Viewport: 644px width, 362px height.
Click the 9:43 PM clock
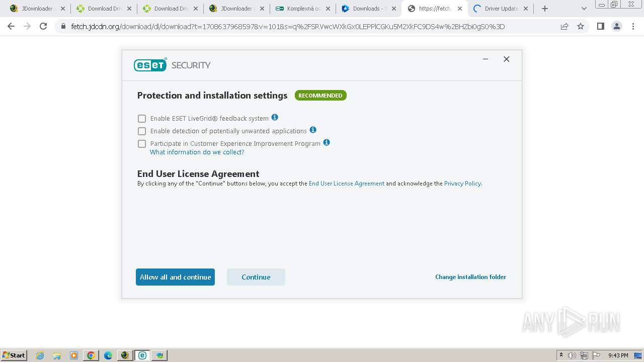point(618,355)
